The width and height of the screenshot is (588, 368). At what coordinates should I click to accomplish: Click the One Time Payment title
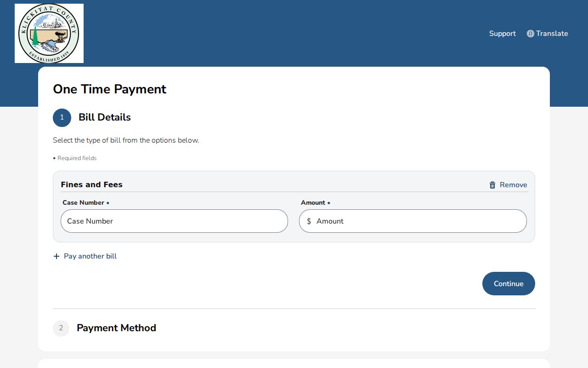[x=109, y=89]
